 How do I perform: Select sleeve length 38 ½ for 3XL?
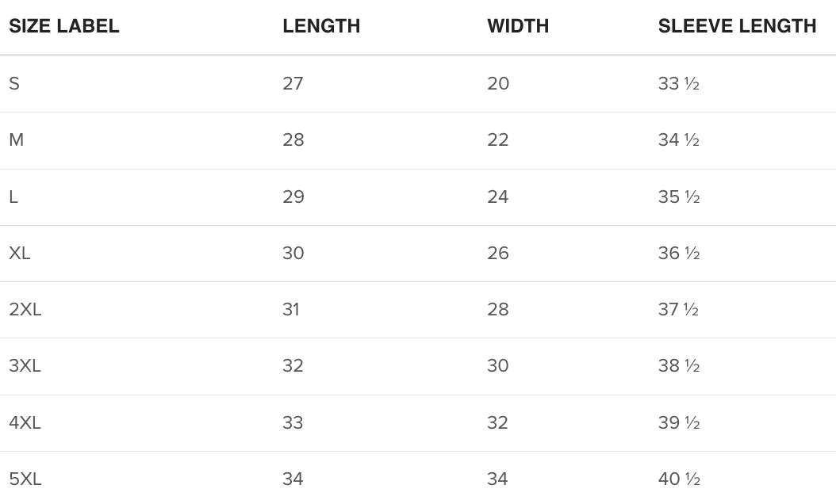point(679,365)
